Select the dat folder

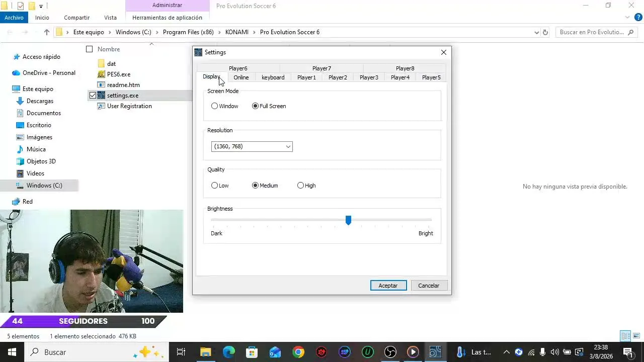coord(111,64)
